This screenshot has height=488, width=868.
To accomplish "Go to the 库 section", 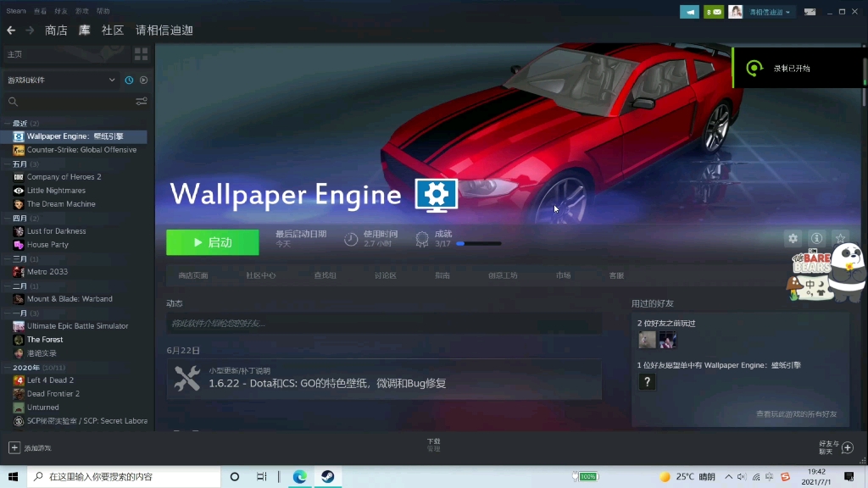I will coord(84,30).
